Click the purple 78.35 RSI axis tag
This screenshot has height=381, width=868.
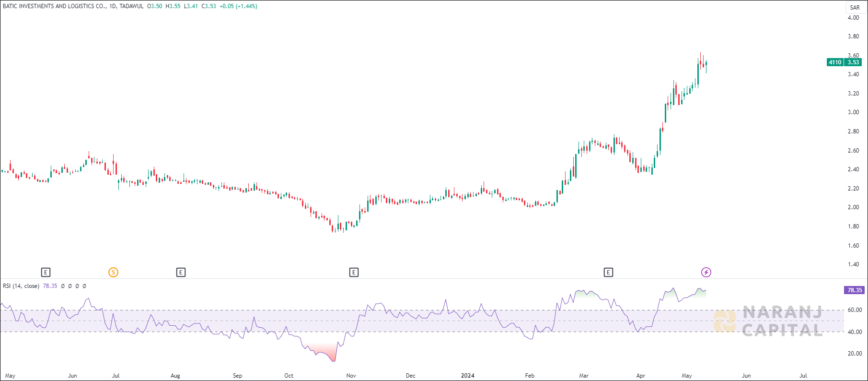pos(855,290)
